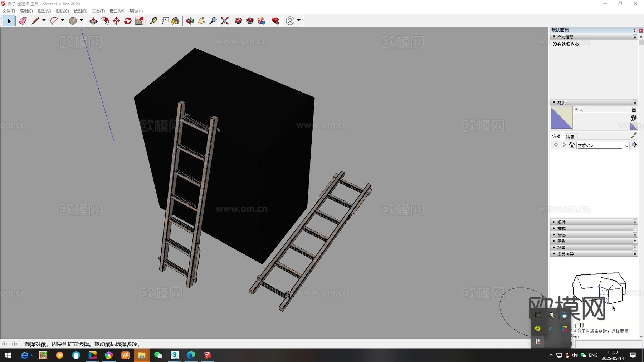Open the 相机(C) menu

click(x=62, y=11)
